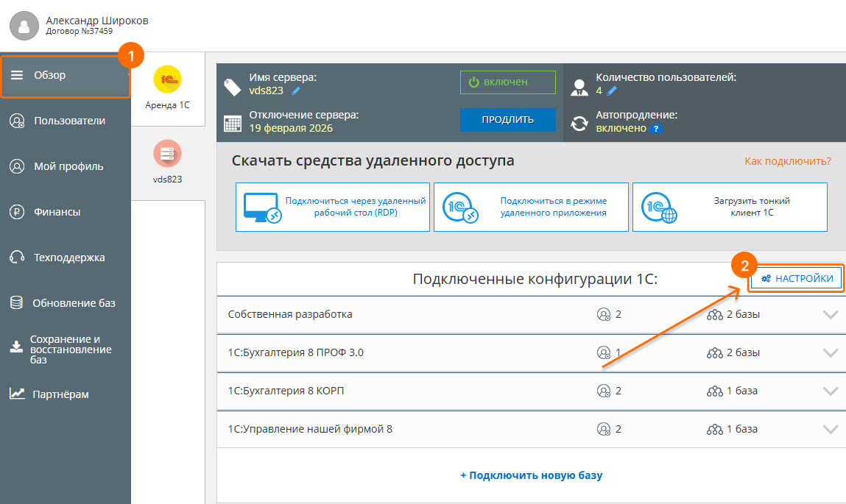Go to Финансы in sidebar

(x=57, y=212)
